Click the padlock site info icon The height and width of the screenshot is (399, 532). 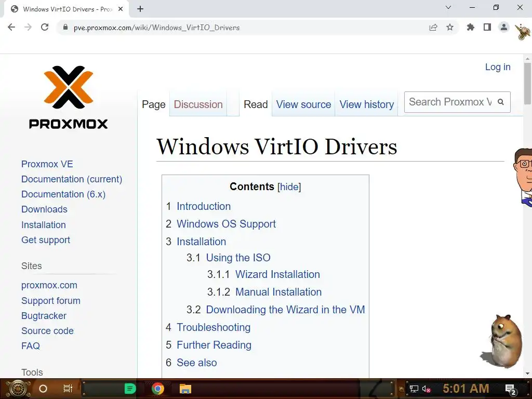tap(65, 27)
